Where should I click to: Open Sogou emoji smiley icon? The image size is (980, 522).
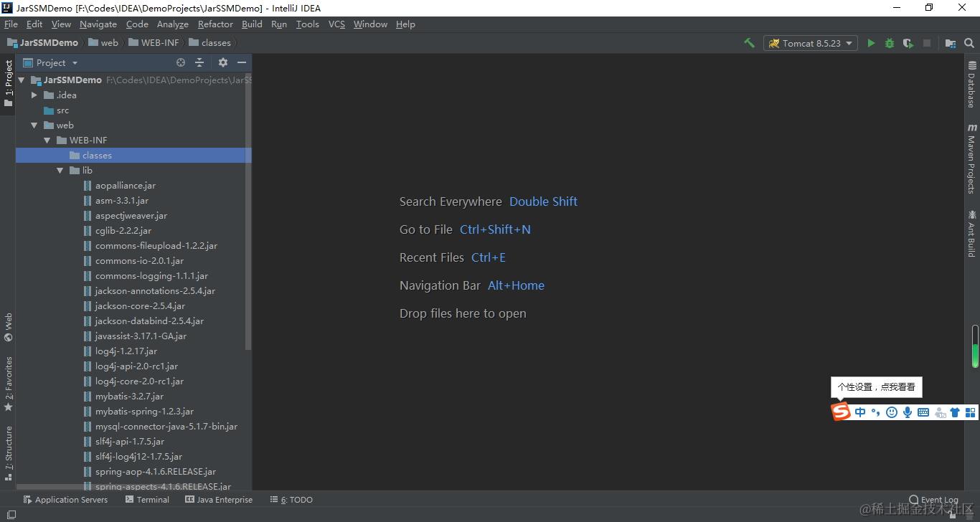click(x=892, y=412)
